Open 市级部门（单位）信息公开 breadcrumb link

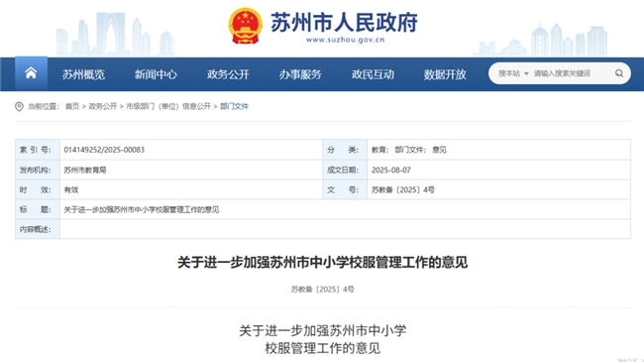(x=168, y=106)
